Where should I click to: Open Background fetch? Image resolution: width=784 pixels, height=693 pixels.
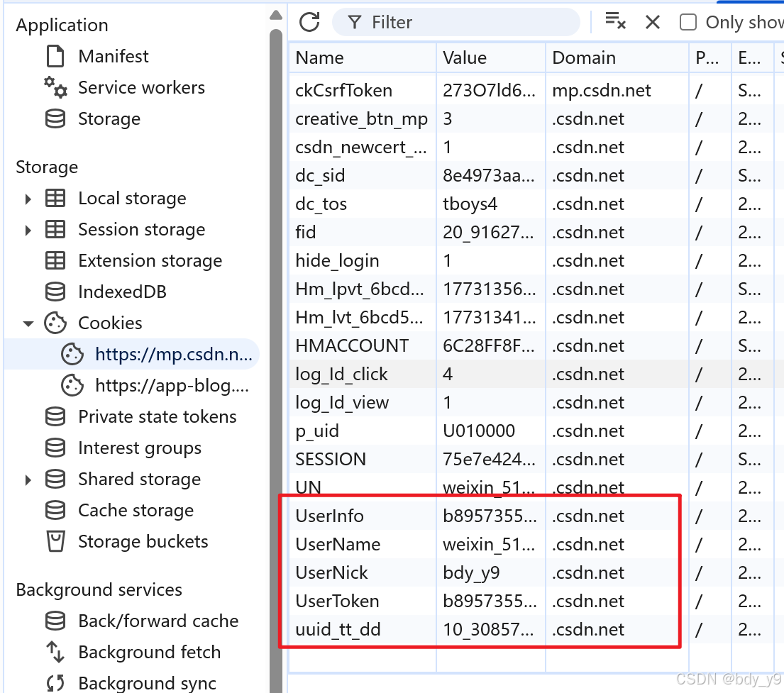149,652
